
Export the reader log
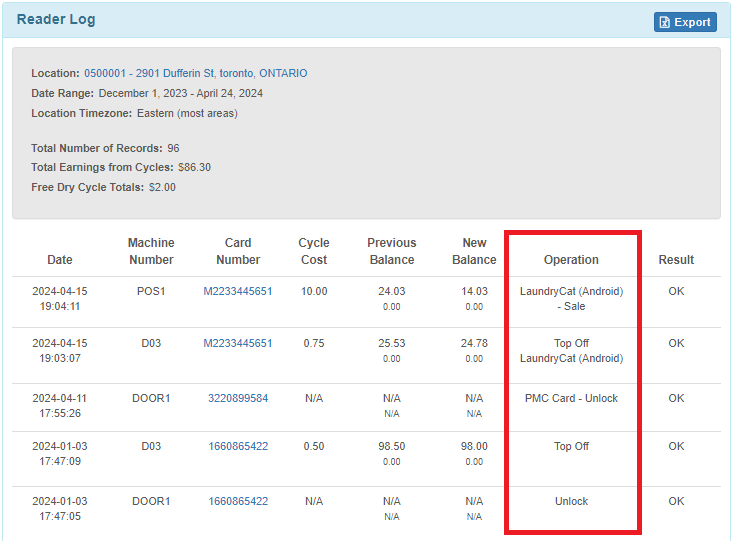(x=685, y=22)
